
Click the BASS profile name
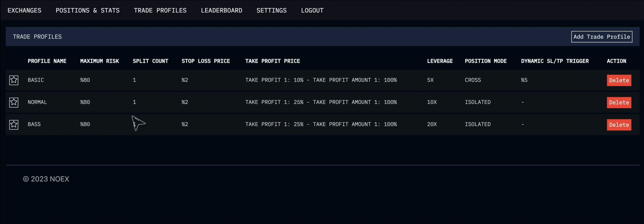click(34, 124)
